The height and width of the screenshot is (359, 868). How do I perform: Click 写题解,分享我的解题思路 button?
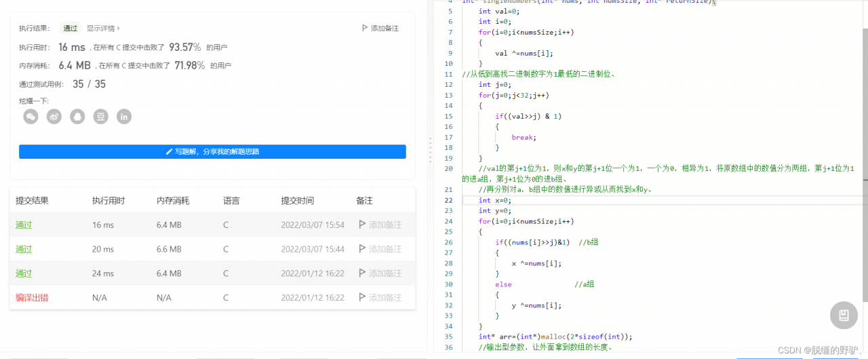point(212,152)
